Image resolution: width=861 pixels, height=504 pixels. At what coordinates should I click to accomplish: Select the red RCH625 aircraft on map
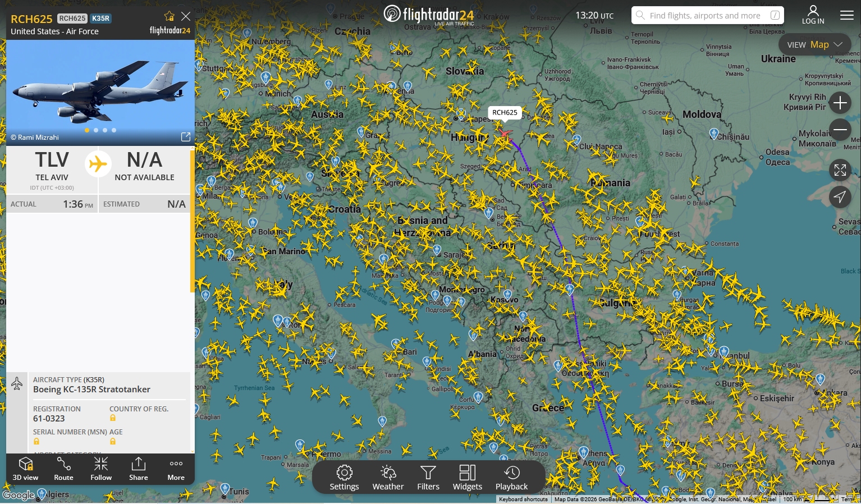click(x=505, y=133)
